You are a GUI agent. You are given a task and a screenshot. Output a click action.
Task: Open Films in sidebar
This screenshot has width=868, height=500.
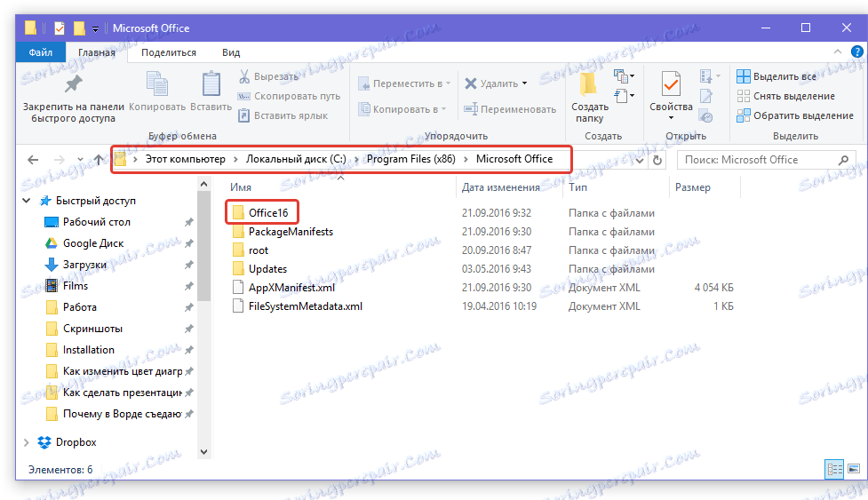tap(76, 286)
